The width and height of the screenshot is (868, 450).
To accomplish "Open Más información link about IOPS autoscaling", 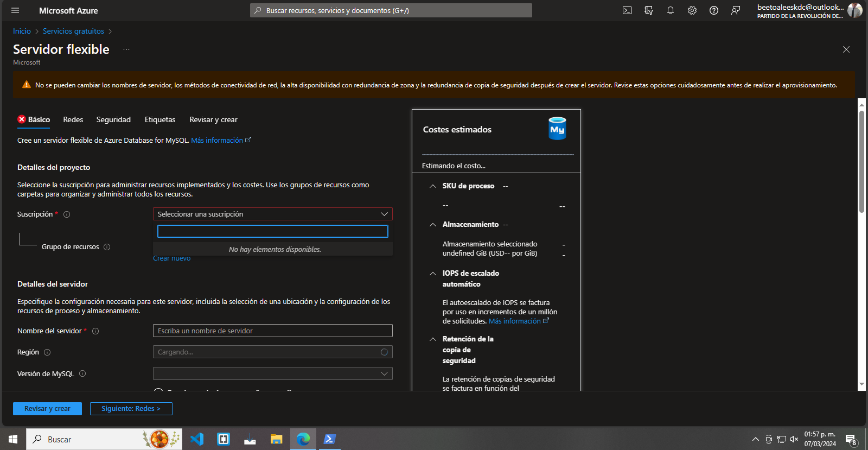I will pos(519,321).
